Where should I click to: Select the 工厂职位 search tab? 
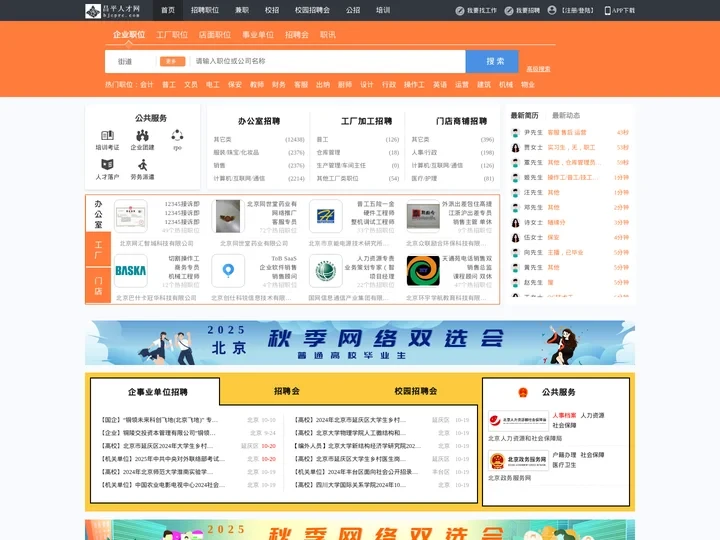172,35
